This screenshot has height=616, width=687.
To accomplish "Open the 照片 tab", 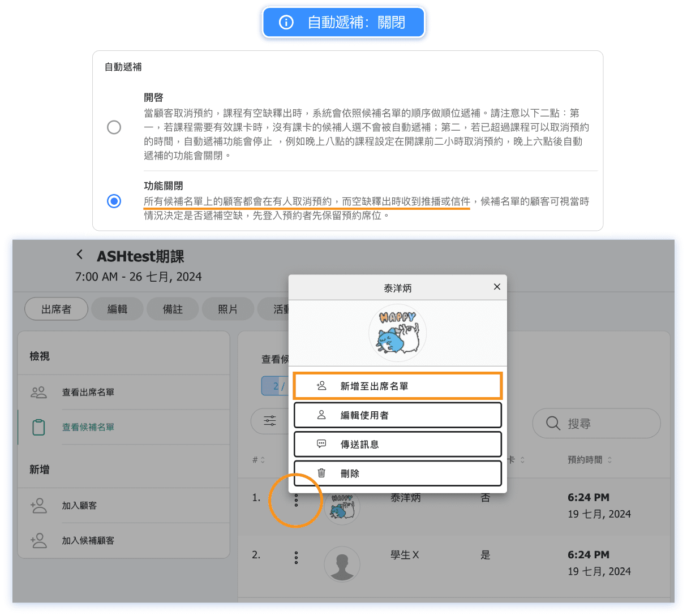I will [227, 309].
